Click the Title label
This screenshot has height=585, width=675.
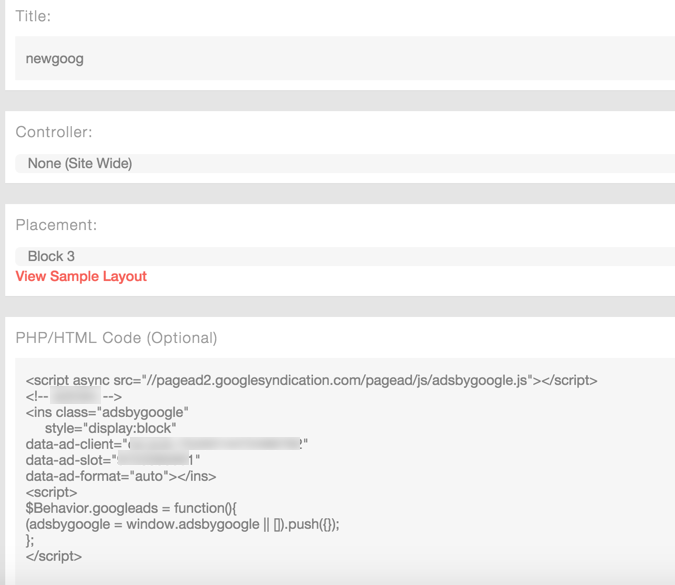point(33,17)
